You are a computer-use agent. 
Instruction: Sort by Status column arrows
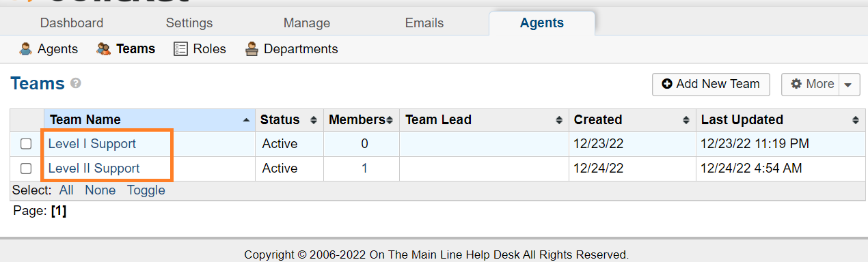pos(314,120)
